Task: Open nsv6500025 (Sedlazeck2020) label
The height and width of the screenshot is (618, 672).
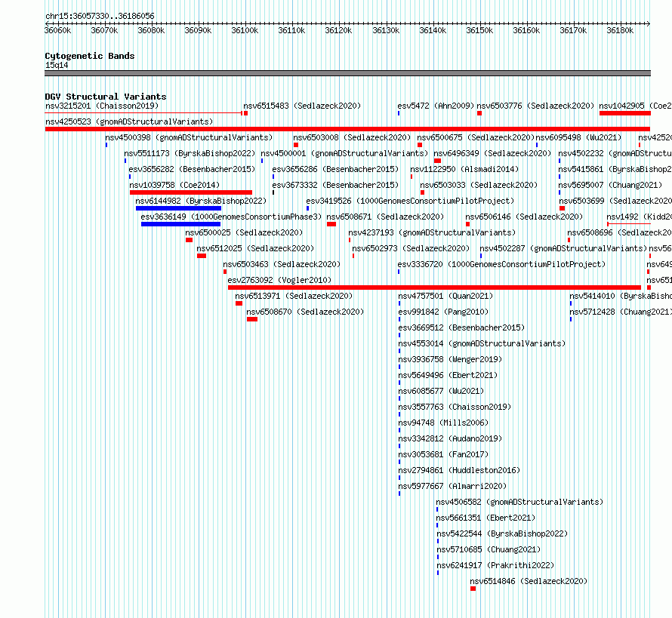Action: [245, 232]
